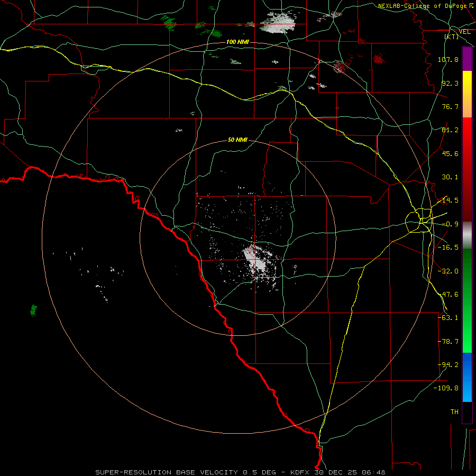Click the "TH" label below the legend values
The image size is (476, 476).
(454, 412)
